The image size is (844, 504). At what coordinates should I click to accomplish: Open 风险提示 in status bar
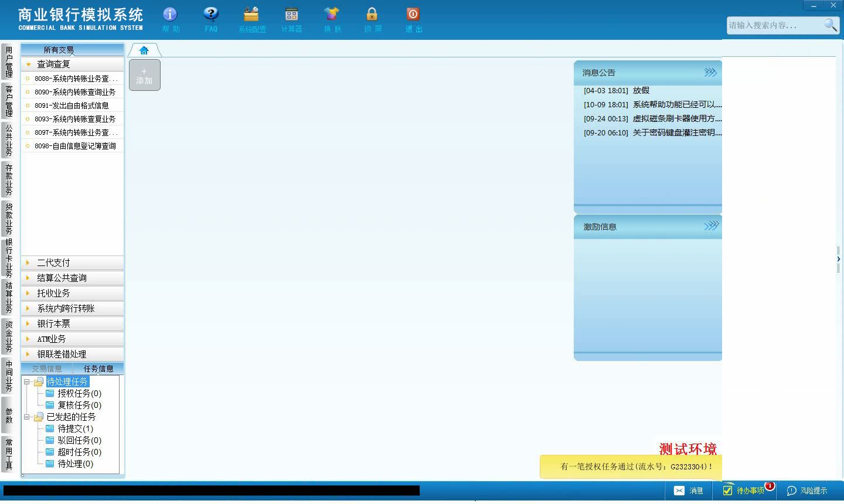point(807,491)
